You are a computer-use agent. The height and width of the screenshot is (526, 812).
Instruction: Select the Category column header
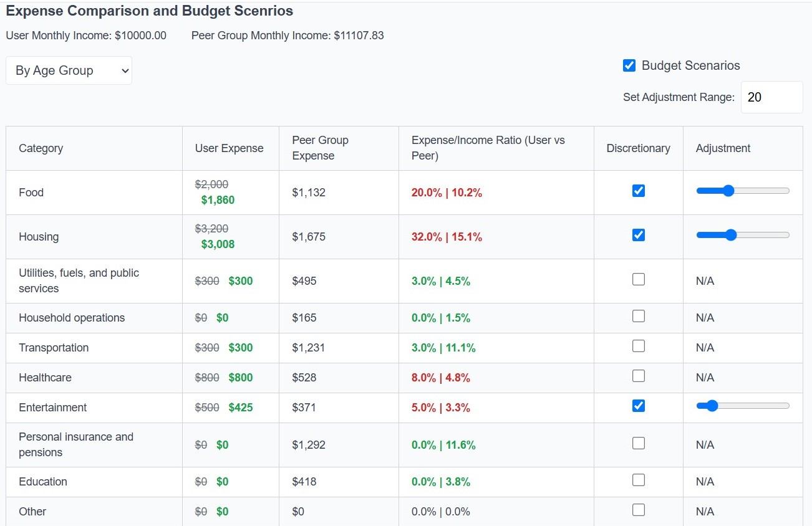[x=41, y=148]
